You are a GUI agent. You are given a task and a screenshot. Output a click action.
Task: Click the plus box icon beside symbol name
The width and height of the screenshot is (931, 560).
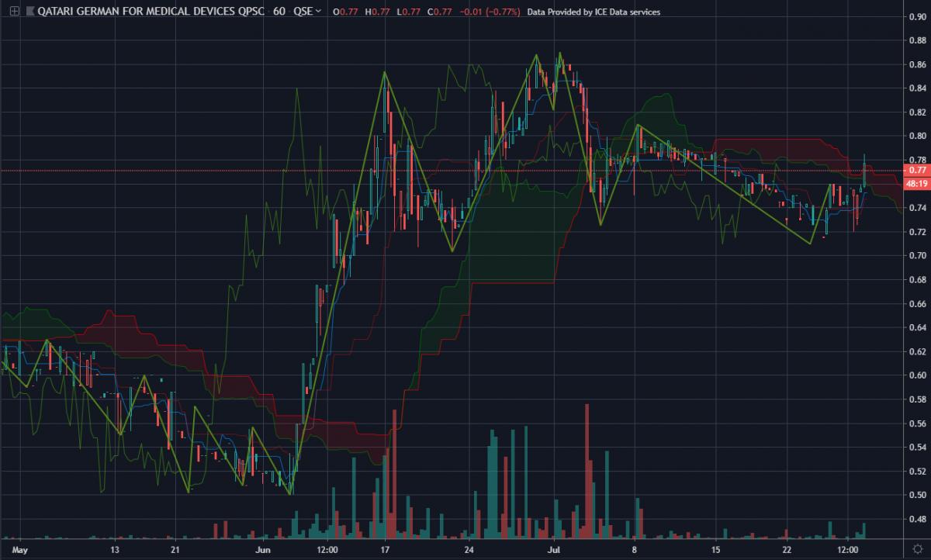point(10,12)
